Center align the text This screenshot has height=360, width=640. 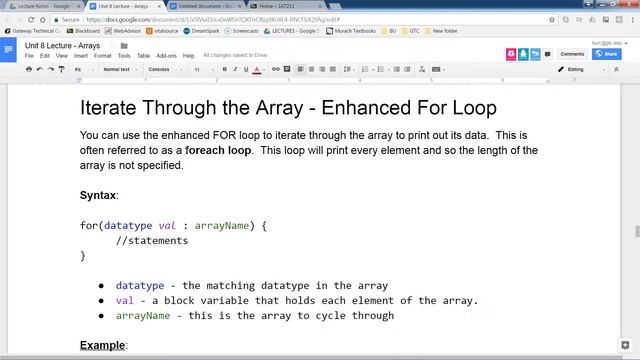(311, 69)
